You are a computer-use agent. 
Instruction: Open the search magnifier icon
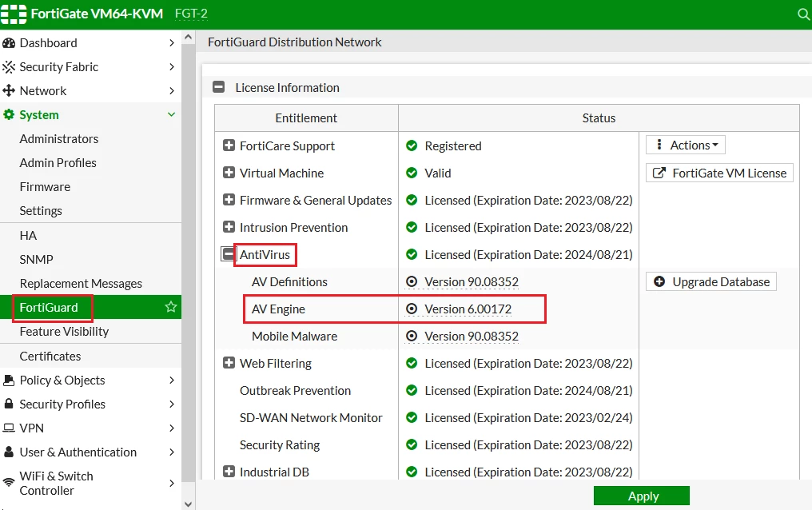(x=804, y=14)
